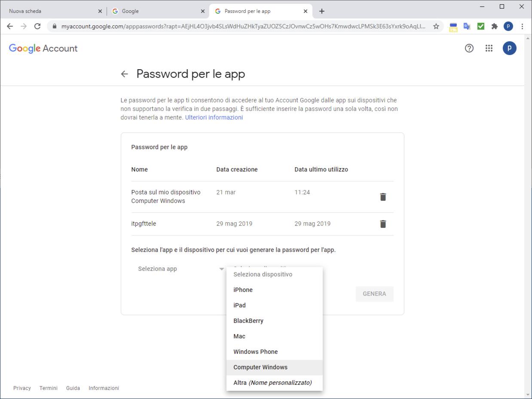Select Windows Phone device option
Viewport: 532px width, 399px height.
[274, 352]
